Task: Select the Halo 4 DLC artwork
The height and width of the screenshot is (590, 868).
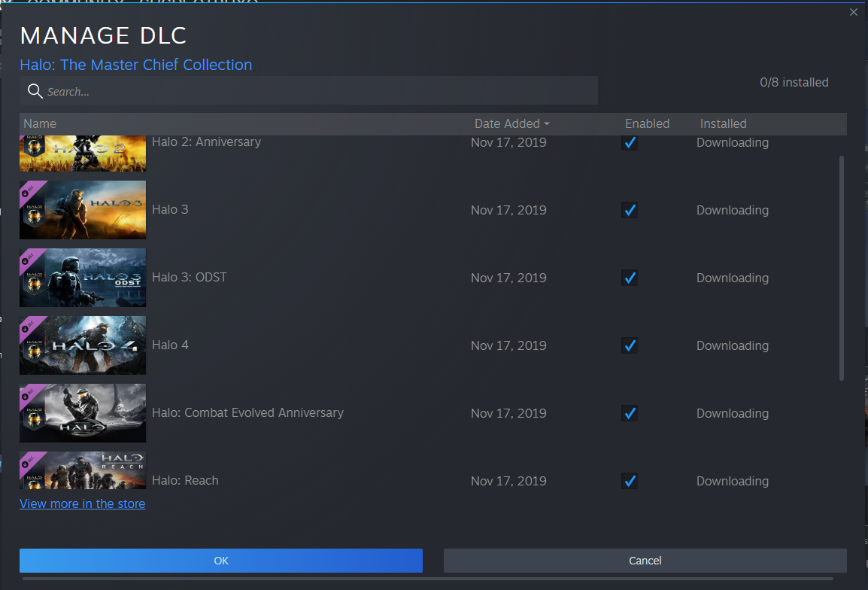Action: pyautogui.click(x=83, y=345)
